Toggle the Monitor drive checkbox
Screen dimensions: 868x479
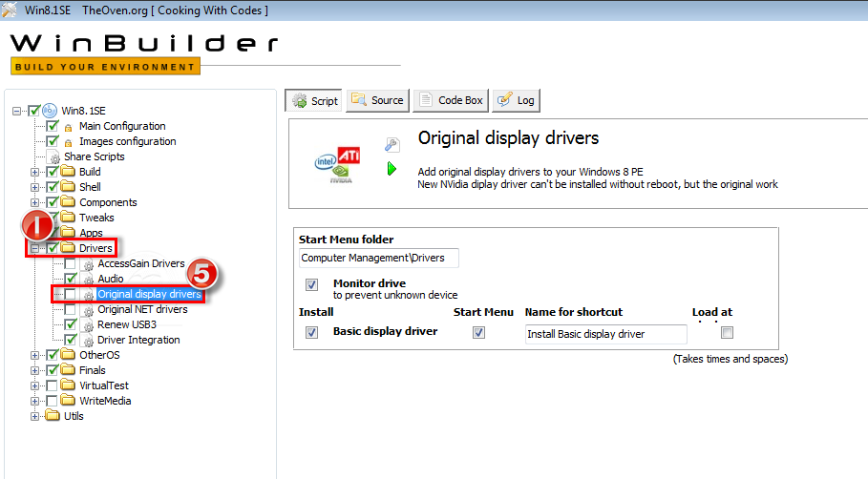point(311,285)
